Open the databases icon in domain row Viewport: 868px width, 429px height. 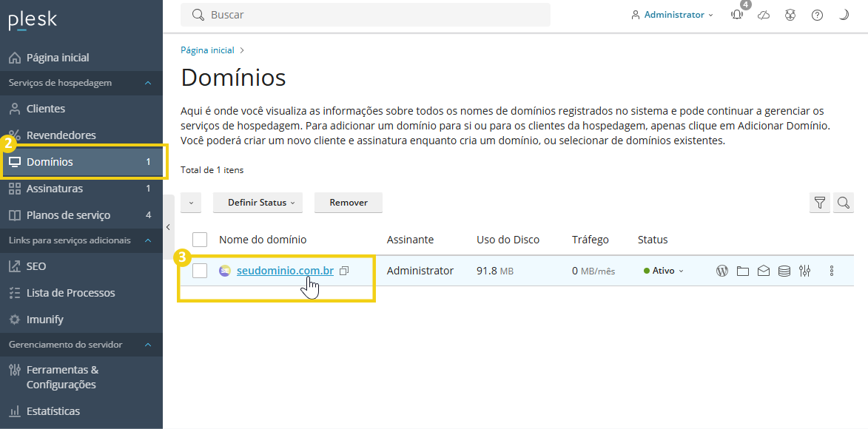[784, 271]
